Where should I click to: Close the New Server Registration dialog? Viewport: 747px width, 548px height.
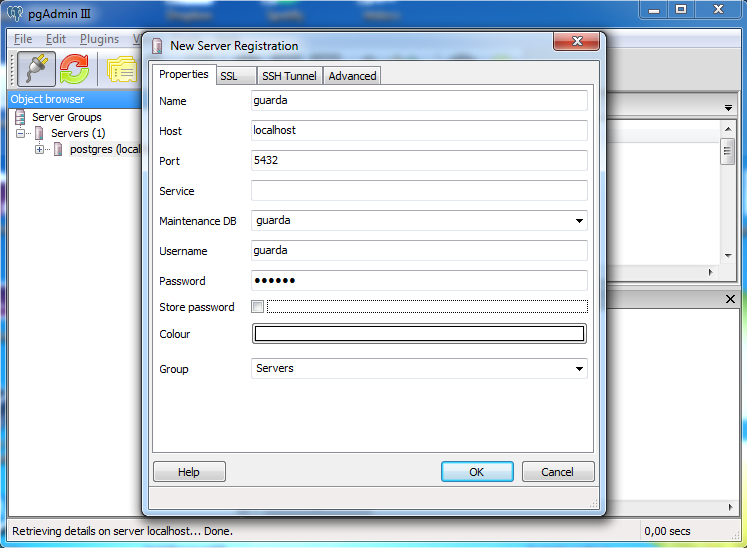click(x=576, y=41)
